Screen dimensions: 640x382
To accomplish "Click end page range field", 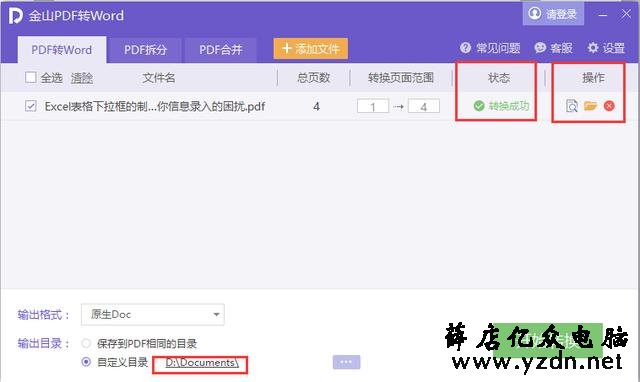I will [424, 106].
